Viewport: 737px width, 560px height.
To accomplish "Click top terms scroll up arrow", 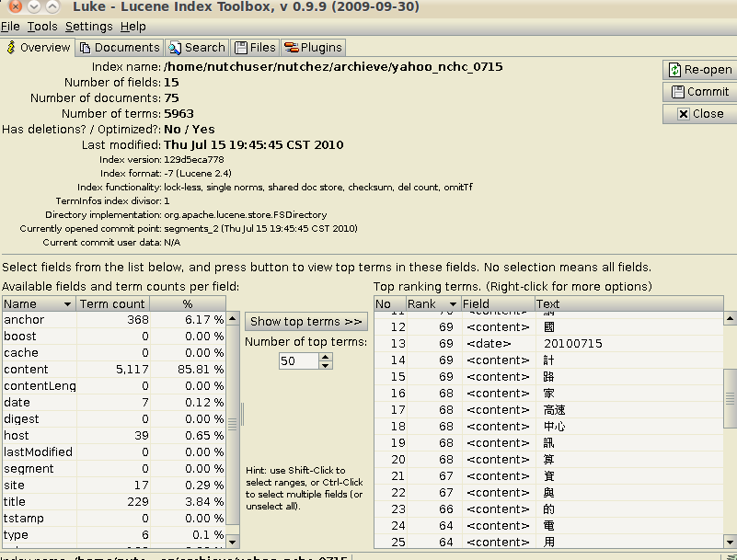I will pyautogui.click(x=730, y=318).
